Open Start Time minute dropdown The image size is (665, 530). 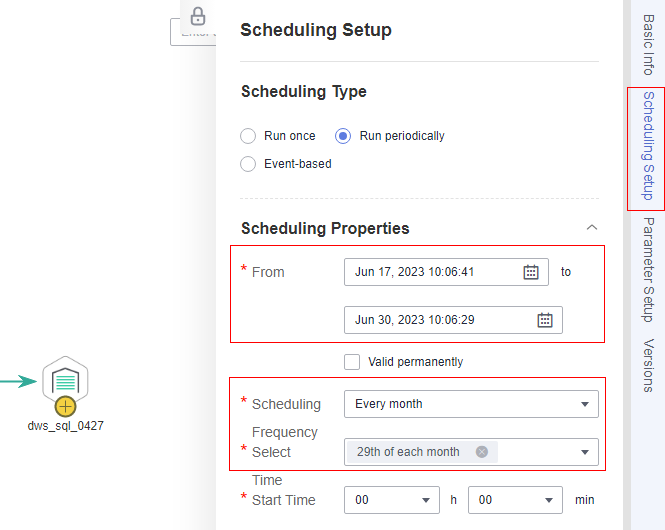tap(516, 500)
